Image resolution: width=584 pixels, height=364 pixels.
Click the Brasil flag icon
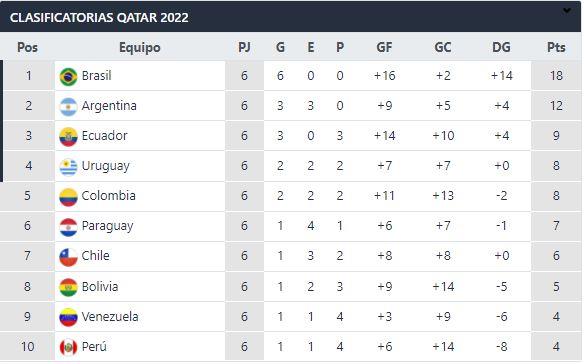(x=69, y=77)
